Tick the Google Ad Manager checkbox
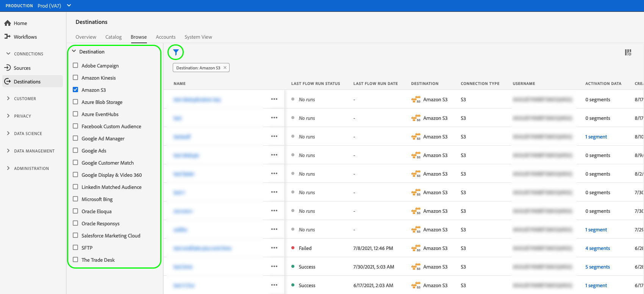 point(75,138)
